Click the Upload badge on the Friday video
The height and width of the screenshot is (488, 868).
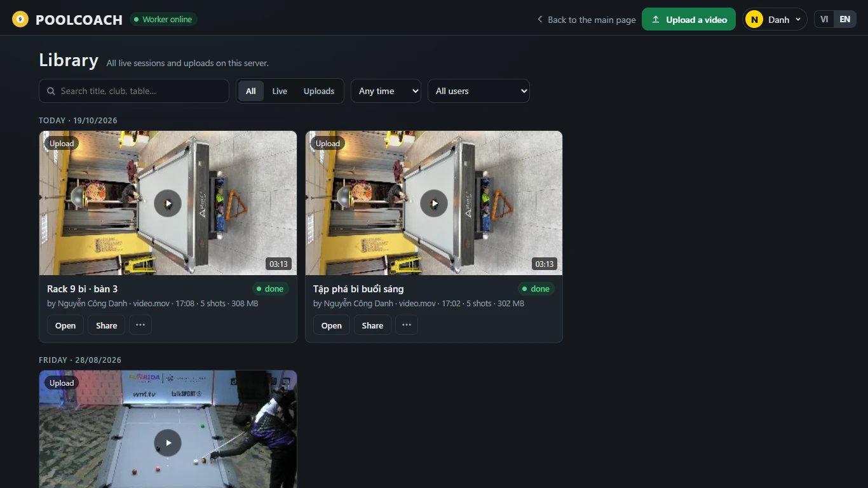[62, 383]
